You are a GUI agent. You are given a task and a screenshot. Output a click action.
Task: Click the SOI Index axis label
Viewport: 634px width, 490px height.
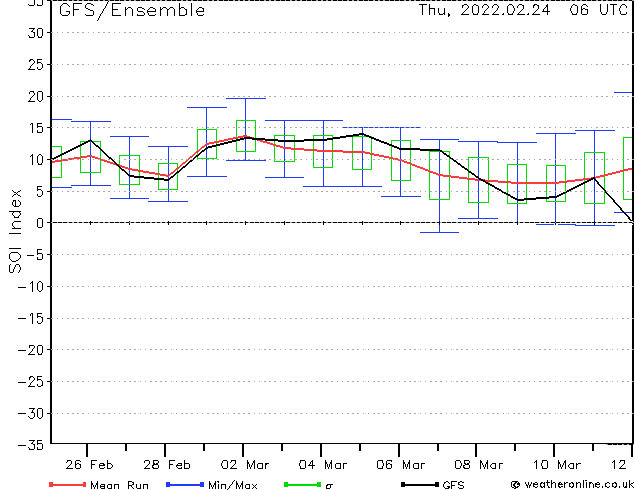[15, 231]
